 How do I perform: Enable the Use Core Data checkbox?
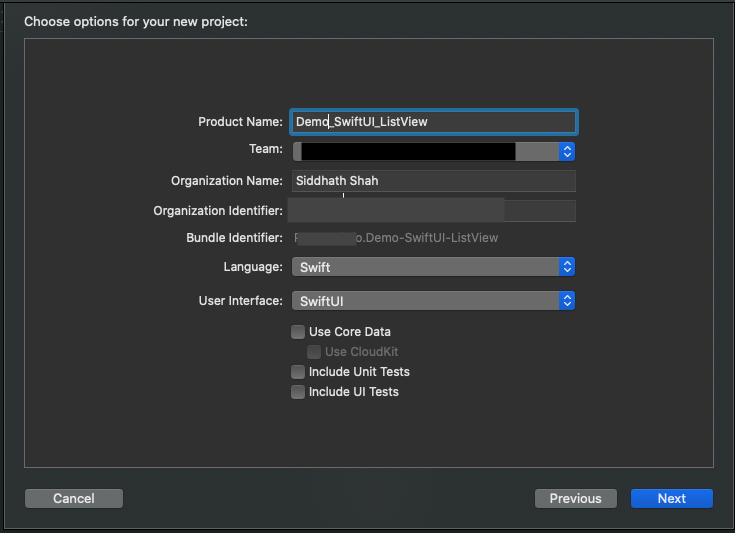[298, 332]
